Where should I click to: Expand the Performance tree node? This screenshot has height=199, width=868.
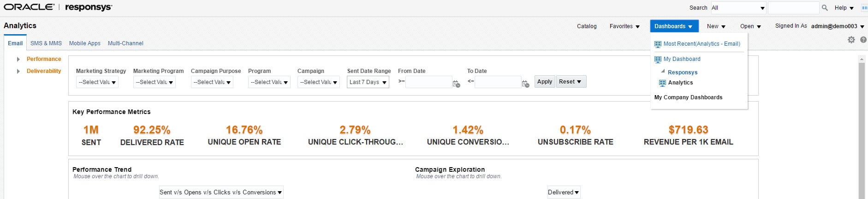pyautogui.click(x=18, y=59)
